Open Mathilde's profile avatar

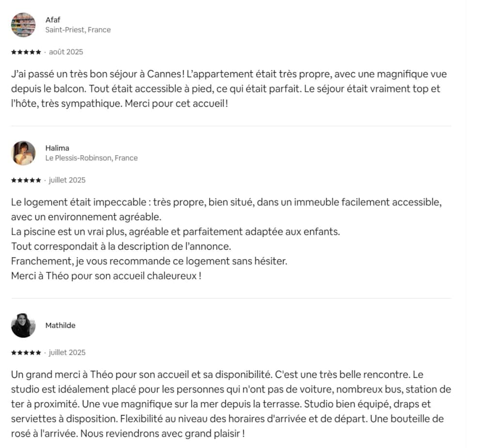[x=23, y=325]
